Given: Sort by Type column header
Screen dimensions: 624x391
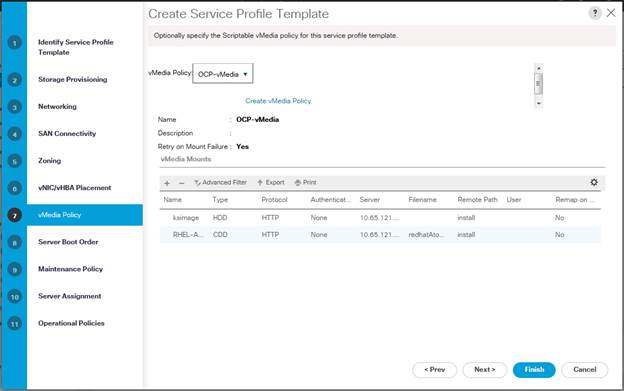Looking at the screenshot, I should tap(220, 200).
